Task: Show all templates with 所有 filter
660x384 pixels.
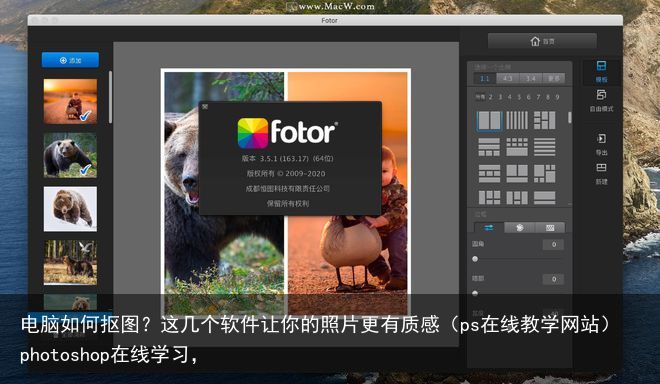Action: point(480,97)
